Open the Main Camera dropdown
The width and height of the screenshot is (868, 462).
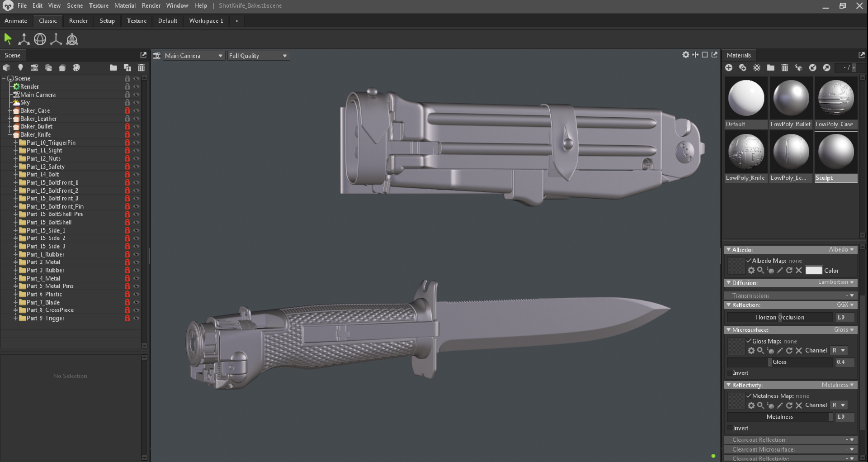click(x=193, y=56)
